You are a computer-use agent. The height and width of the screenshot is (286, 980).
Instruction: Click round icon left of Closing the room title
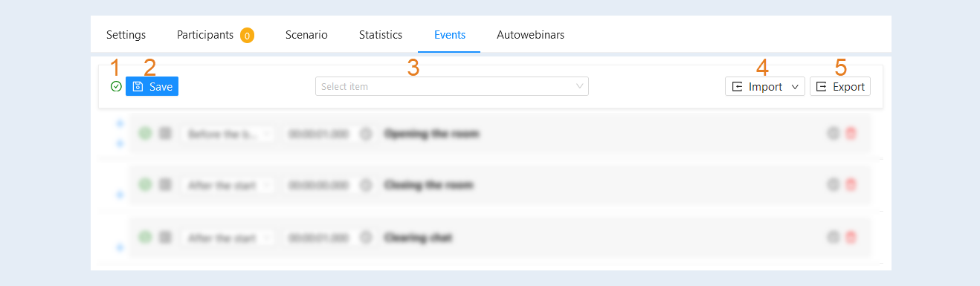click(365, 184)
